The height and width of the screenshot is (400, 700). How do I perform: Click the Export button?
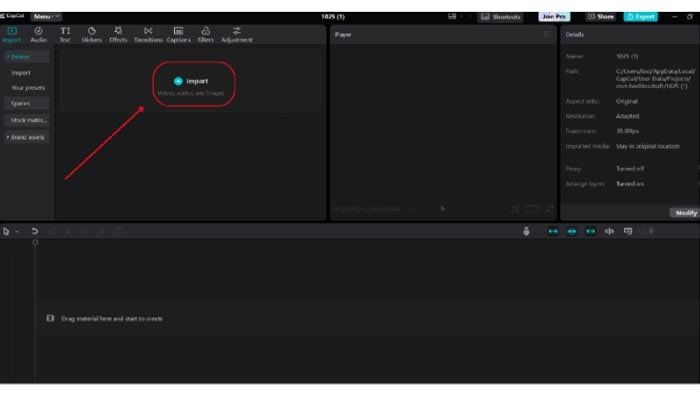click(641, 17)
